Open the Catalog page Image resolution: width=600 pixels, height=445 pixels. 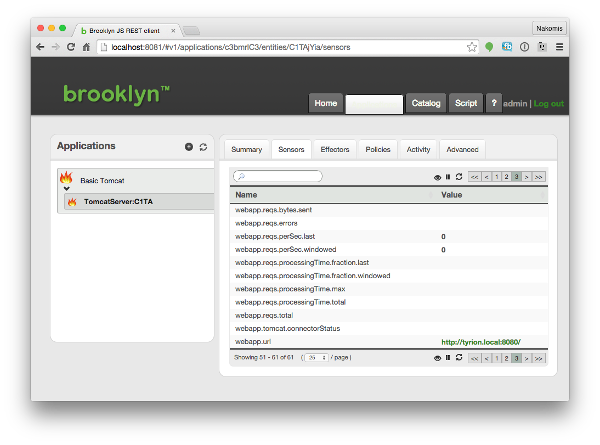(x=426, y=103)
